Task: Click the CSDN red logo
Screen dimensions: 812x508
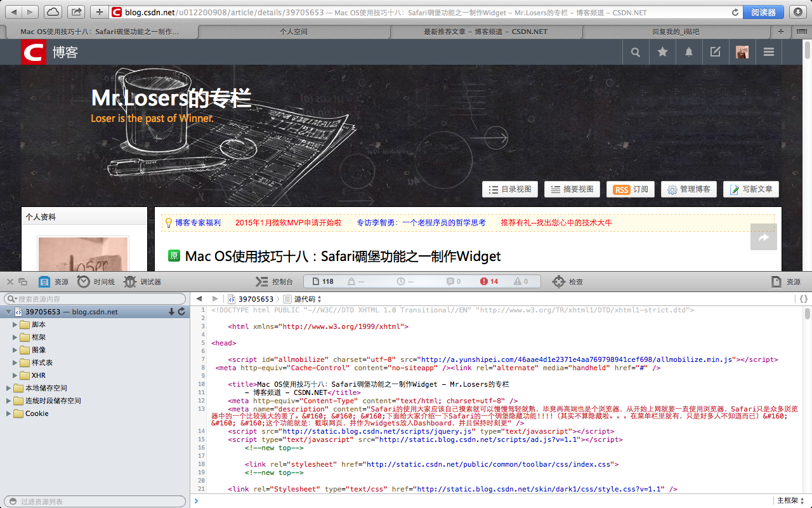Action: click(34, 52)
